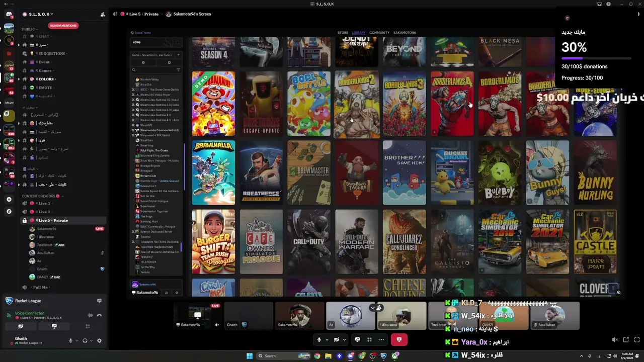Select Car Mechanic Simulator 2021 cover
The height and width of the screenshot is (362, 644).
[547, 242]
